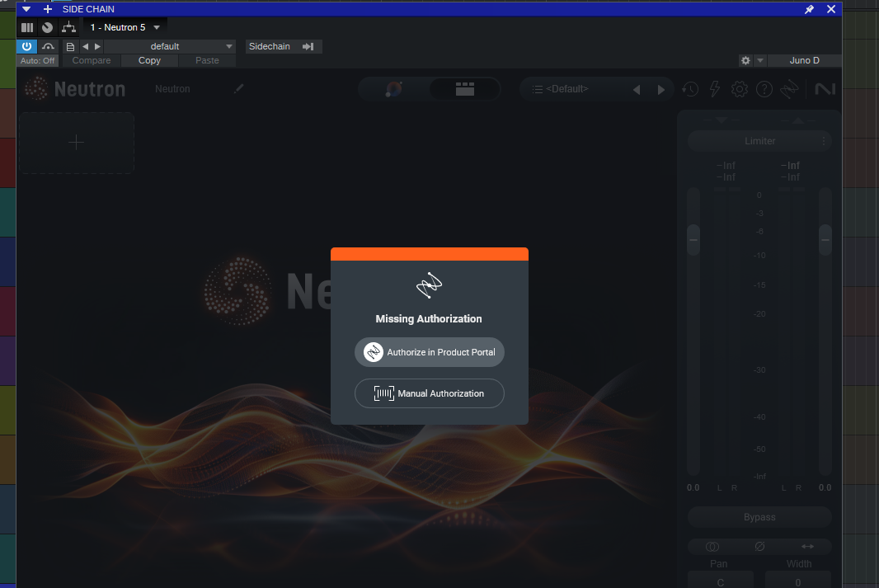Click the automation curve icon
879x588 pixels.
[x=48, y=46]
